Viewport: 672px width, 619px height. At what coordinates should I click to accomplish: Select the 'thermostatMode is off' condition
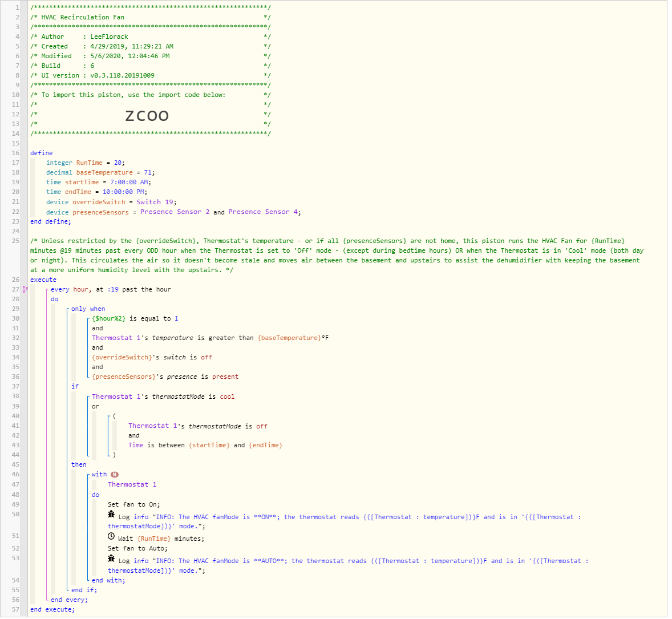point(198,427)
